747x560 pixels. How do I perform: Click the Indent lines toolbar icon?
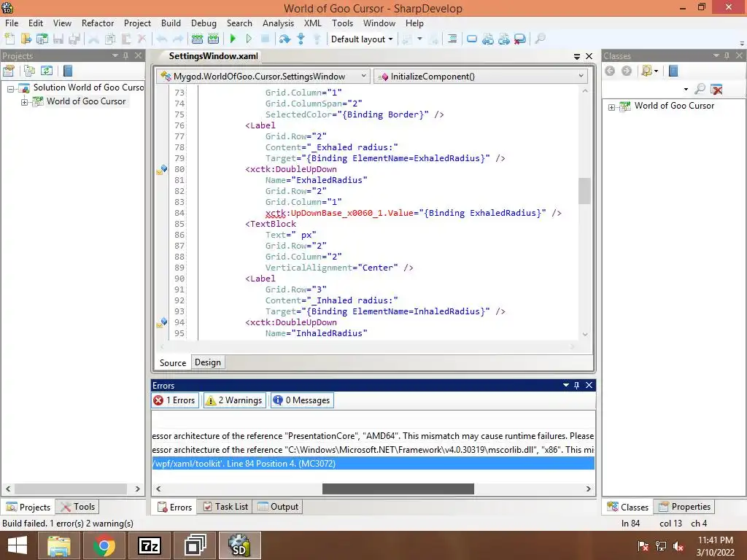pos(452,39)
